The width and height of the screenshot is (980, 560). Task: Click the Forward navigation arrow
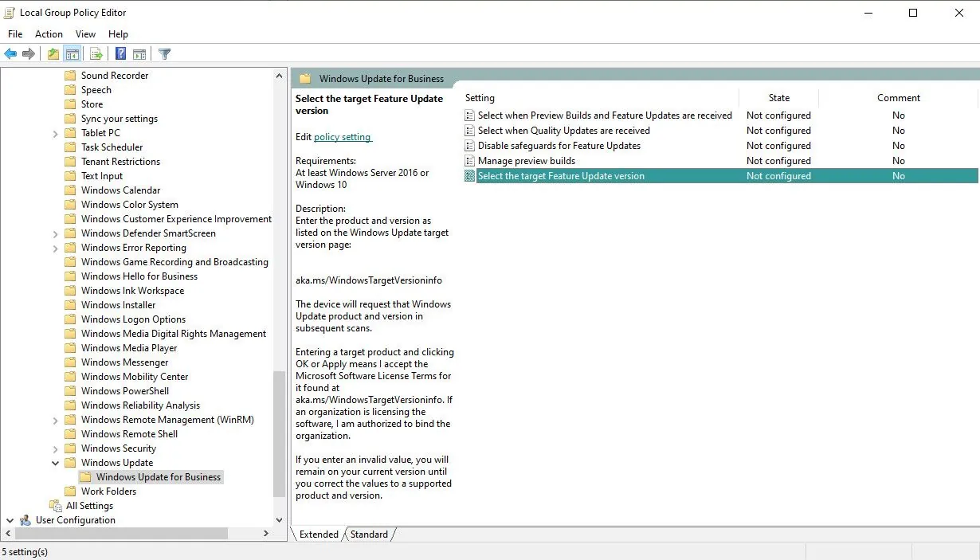pos(29,53)
